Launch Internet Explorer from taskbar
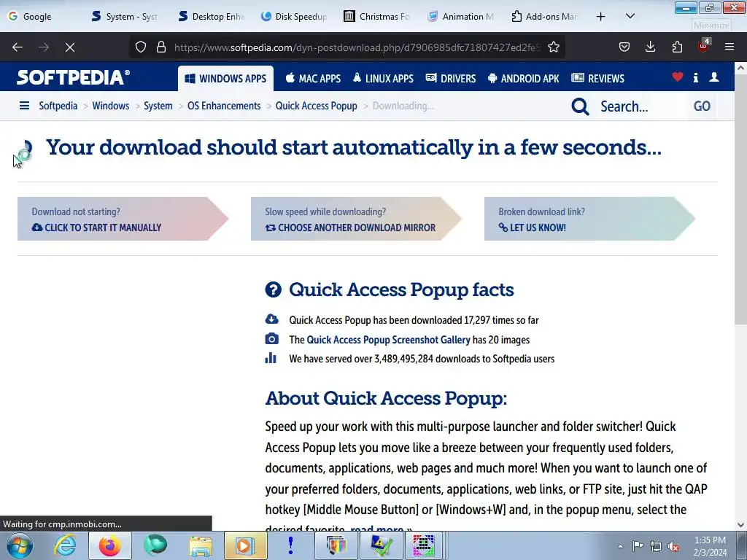747x560 pixels. click(64, 545)
